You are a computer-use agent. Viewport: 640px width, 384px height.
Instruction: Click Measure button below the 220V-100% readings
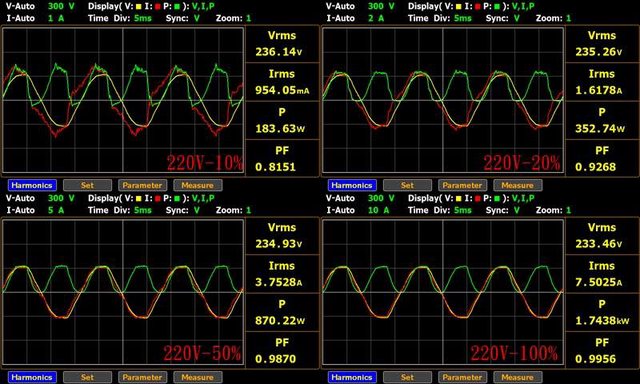point(518,377)
